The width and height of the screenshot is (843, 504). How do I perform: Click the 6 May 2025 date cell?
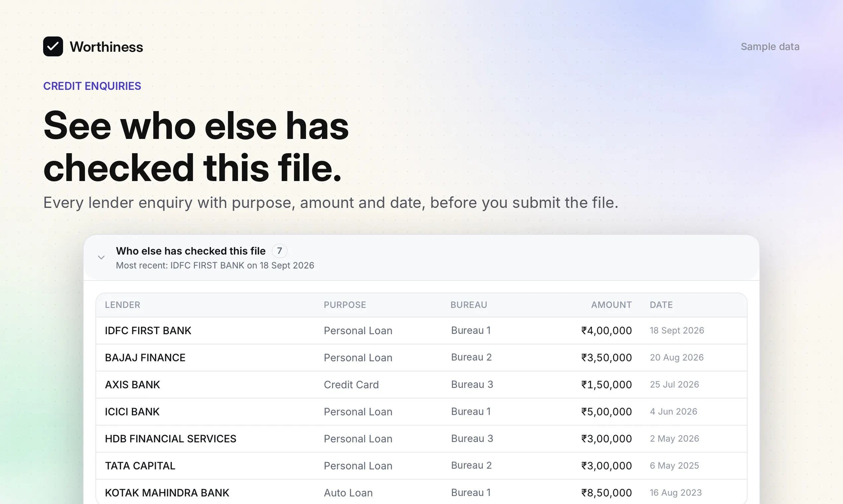point(674,466)
